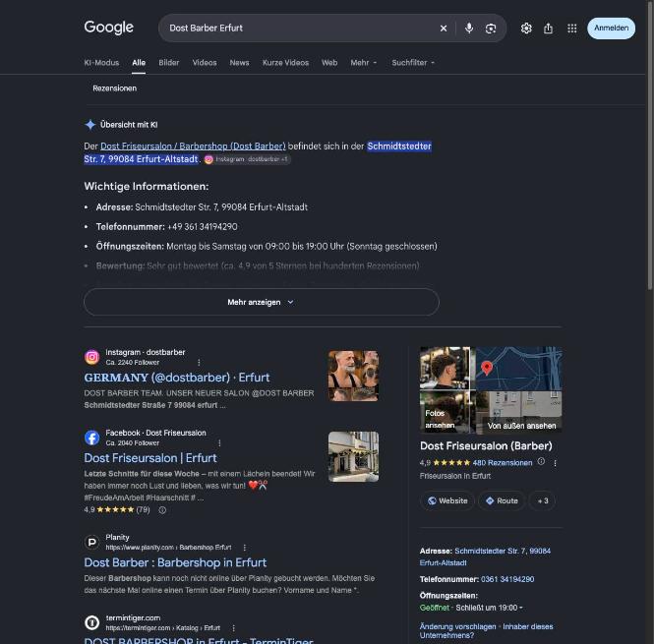Screen dimensions: 654x644
Task: Open the Google apps grid
Action: click(571, 28)
